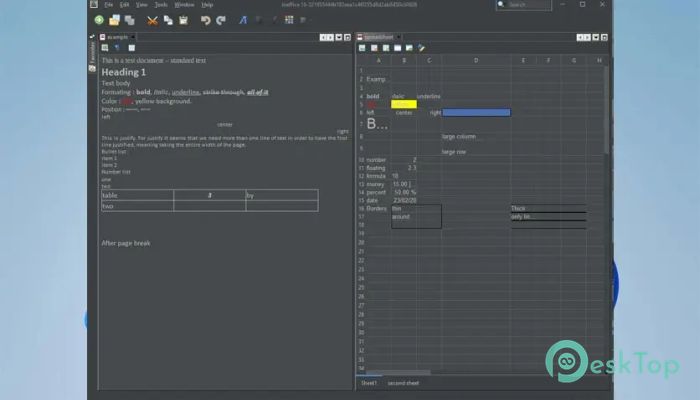Click the dimmed icon right of the grid icon
Viewport: 700px width, 400px height.
pos(303,20)
